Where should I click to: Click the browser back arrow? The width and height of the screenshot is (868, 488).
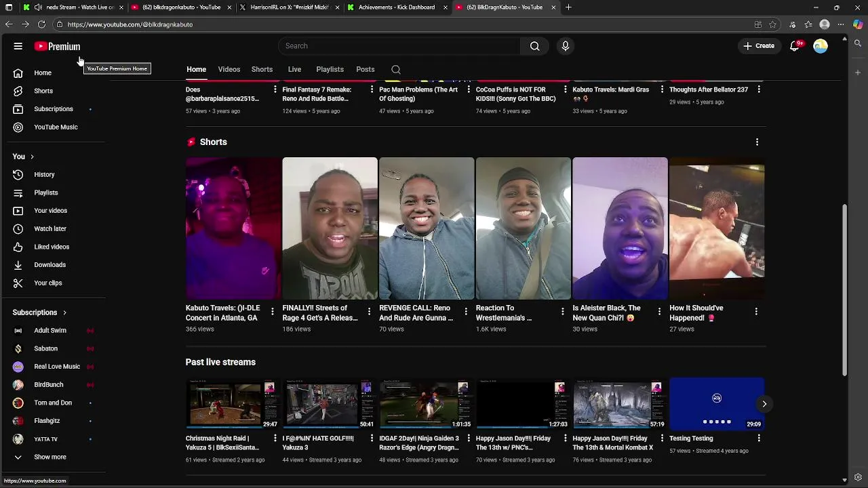coord(9,24)
